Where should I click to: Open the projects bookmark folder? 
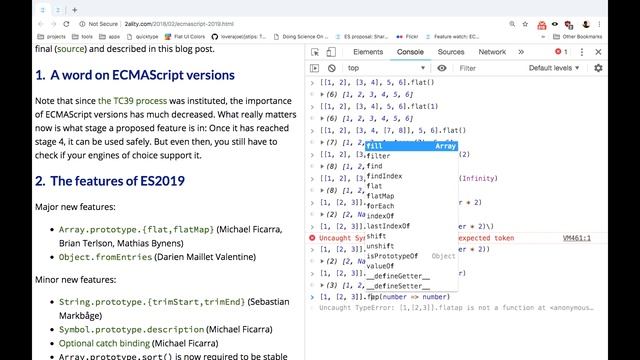point(51,36)
